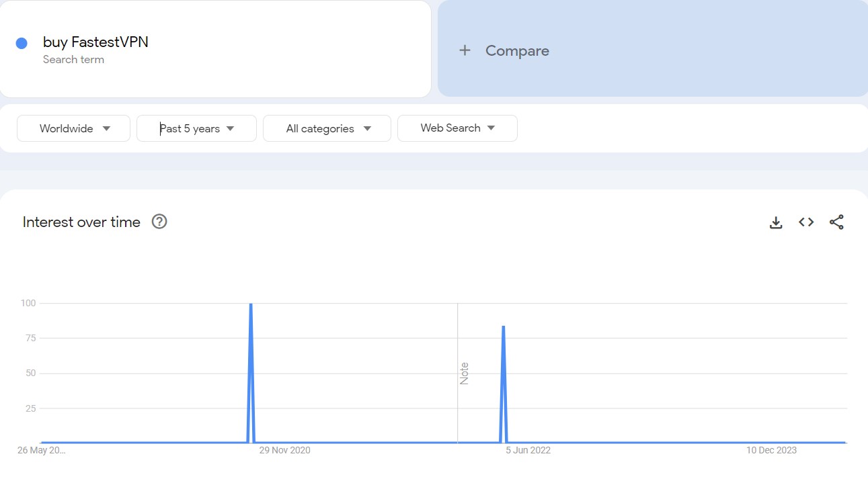Add a comparison term with Compare

(x=653, y=48)
